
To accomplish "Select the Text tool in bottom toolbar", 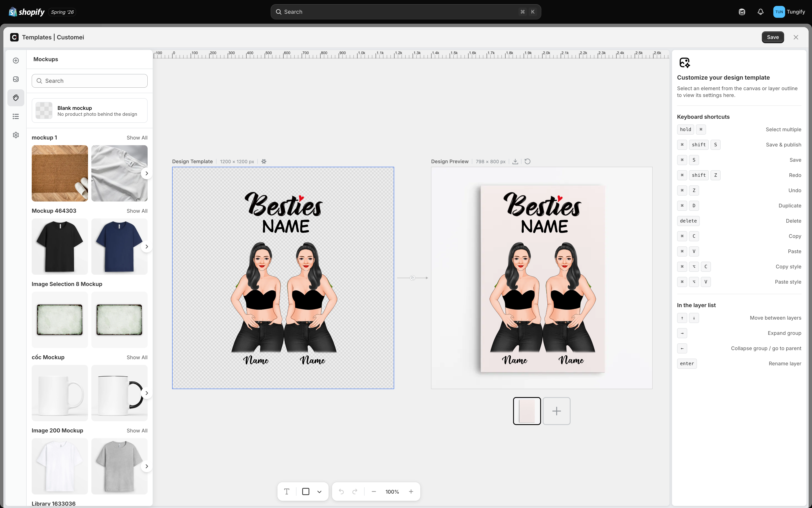I will click(287, 491).
